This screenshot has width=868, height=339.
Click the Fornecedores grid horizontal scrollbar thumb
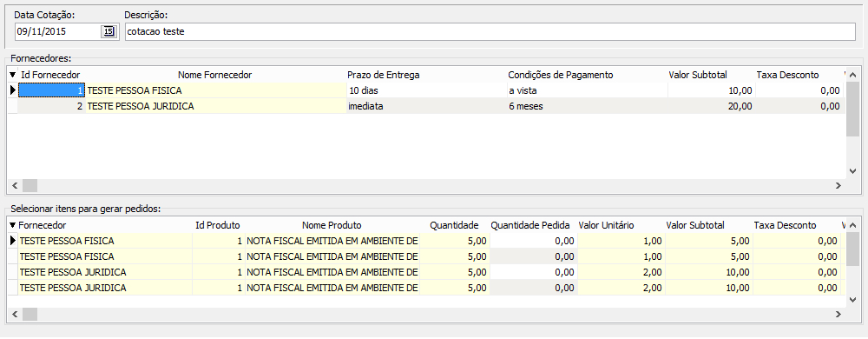click(x=30, y=185)
